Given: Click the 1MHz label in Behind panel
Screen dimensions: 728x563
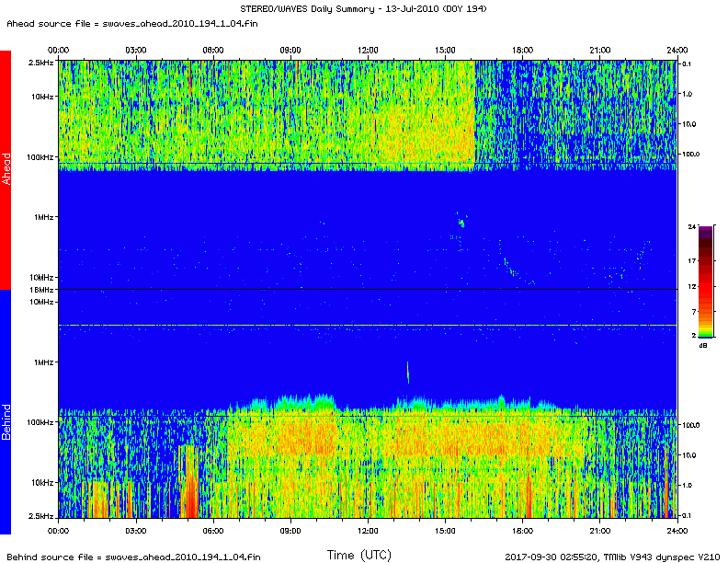Looking at the screenshot, I should pos(43,362).
